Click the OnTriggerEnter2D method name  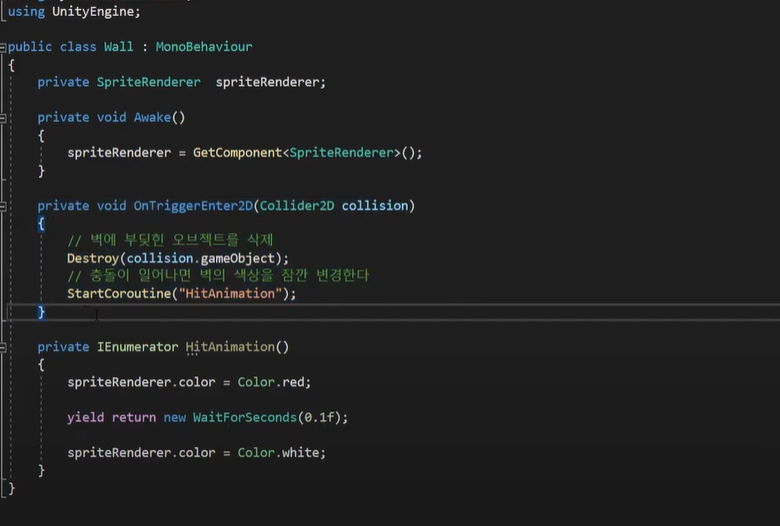click(x=193, y=206)
